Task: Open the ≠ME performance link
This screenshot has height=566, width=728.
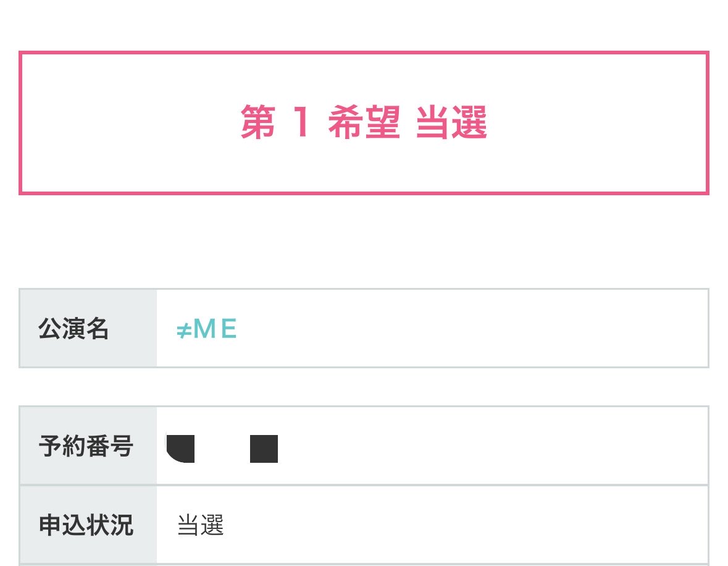Action: click(x=207, y=329)
